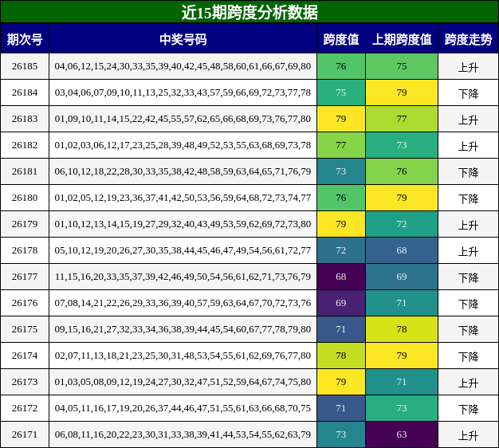This screenshot has height=448, width=499.
Task: Click winning numbers of period 26185
Action: (x=183, y=66)
